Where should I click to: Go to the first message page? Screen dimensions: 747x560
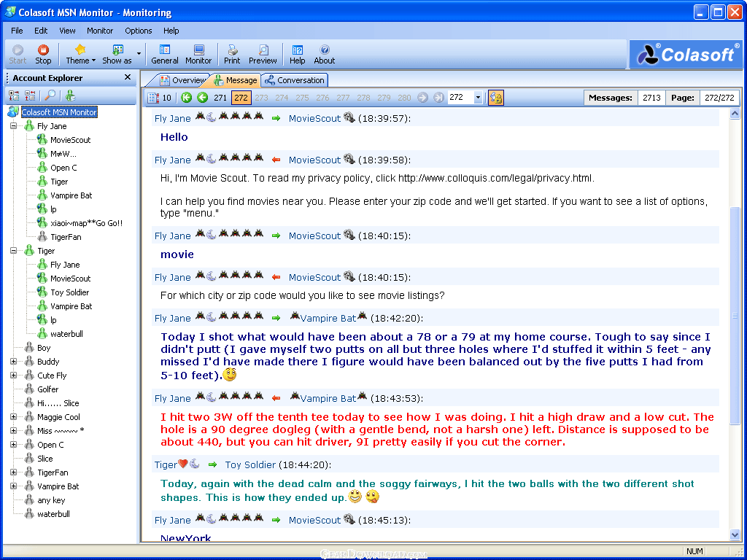point(186,98)
